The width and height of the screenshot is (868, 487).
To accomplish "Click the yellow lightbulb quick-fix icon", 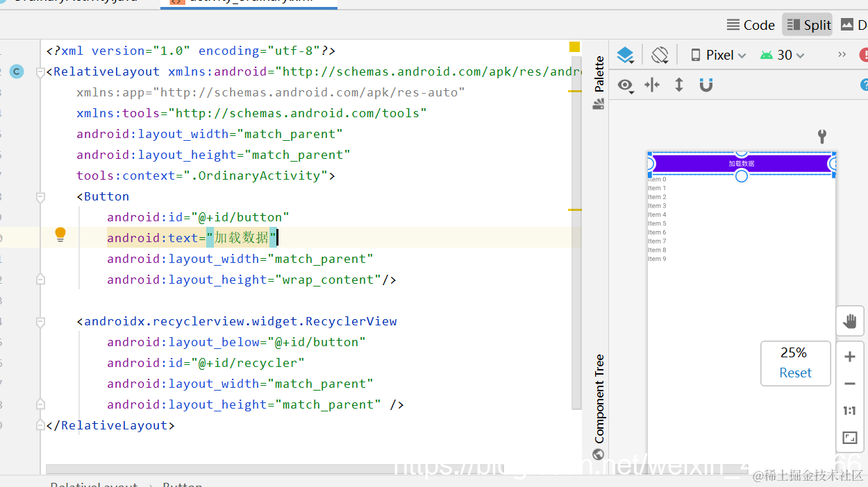I will point(60,234).
